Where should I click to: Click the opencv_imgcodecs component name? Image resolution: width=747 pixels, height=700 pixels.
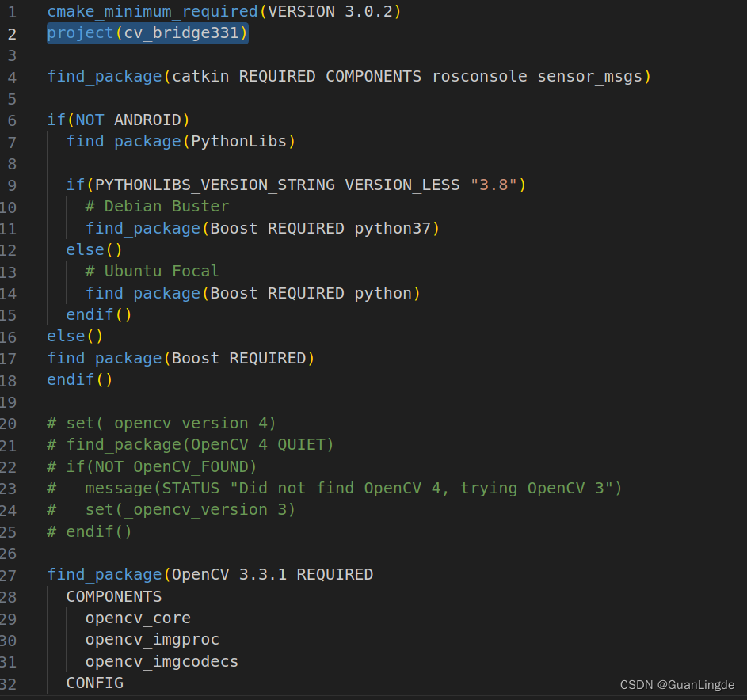(161, 660)
